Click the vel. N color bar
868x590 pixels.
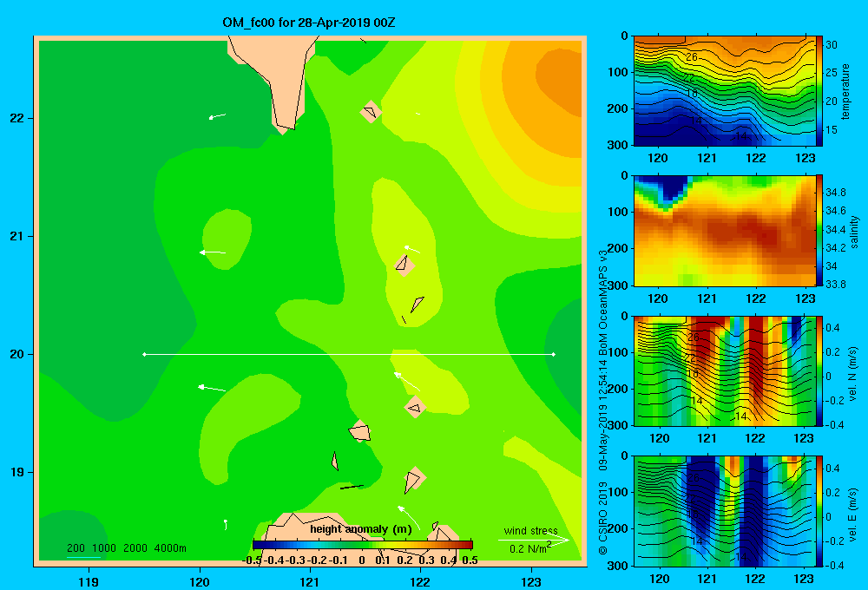[x=819, y=370]
